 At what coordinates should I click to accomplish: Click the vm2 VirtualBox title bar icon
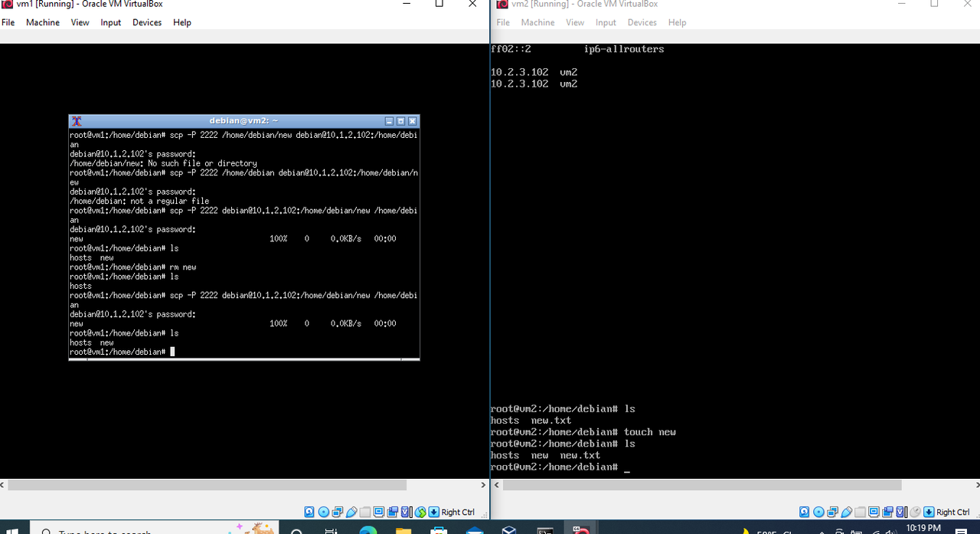pyautogui.click(x=502, y=5)
